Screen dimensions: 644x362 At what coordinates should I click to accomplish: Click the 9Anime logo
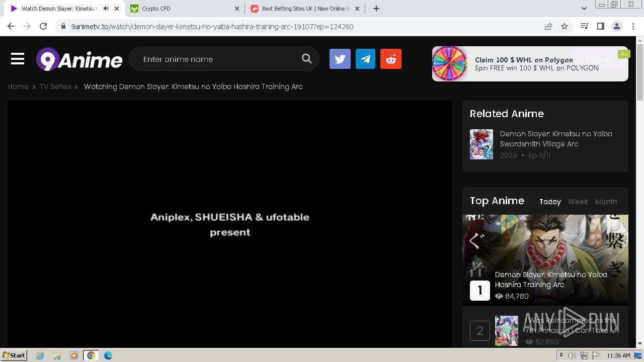click(79, 59)
